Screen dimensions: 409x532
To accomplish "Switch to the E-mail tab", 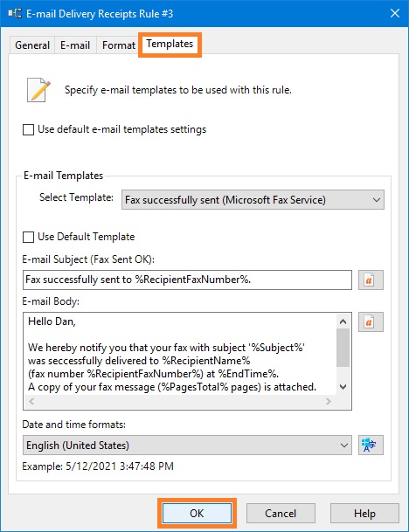I will (x=75, y=45).
